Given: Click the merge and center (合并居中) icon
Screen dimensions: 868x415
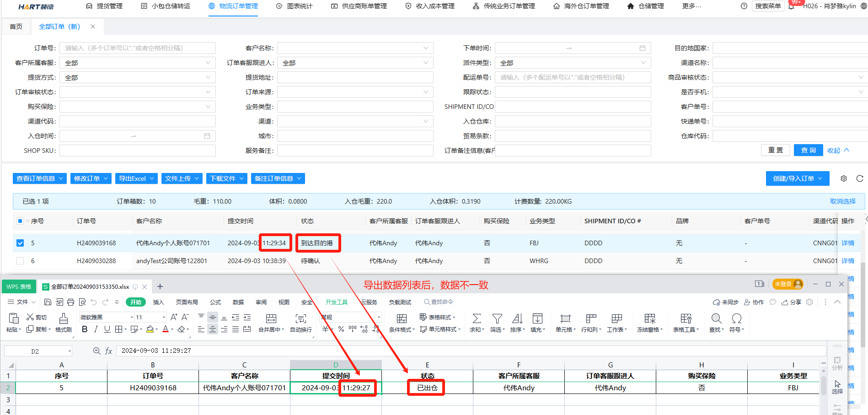Looking at the screenshot, I should 271,319.
